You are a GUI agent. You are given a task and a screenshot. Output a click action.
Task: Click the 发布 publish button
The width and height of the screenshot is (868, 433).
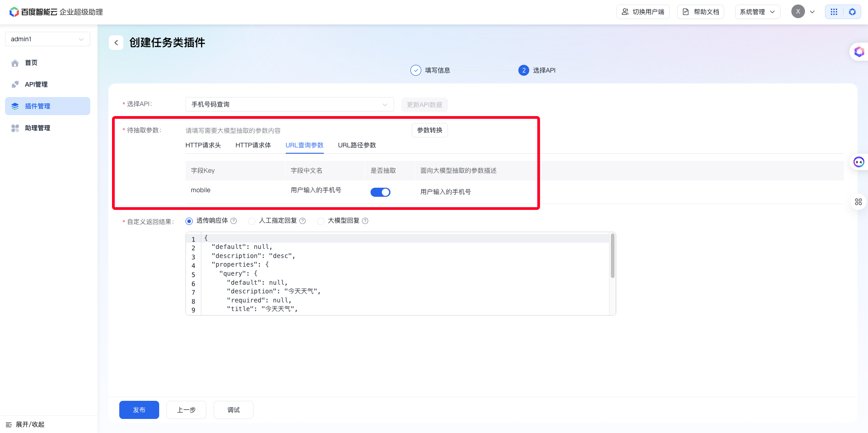[x=139, y=410]
